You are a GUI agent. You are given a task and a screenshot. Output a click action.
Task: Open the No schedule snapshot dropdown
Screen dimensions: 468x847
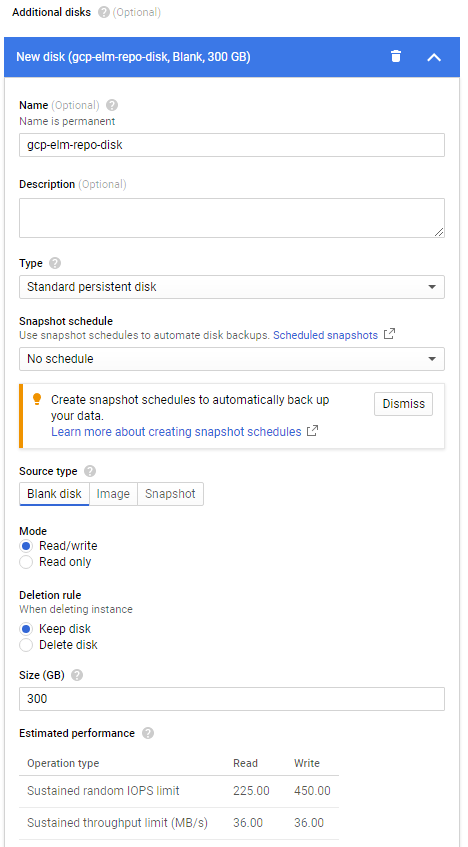tap(232, 359)
